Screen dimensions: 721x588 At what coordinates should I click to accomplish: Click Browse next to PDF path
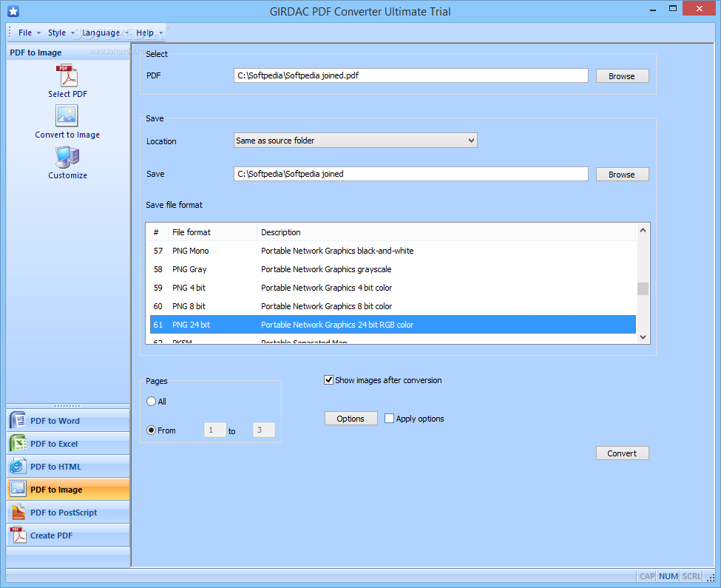tap(622, 76)
